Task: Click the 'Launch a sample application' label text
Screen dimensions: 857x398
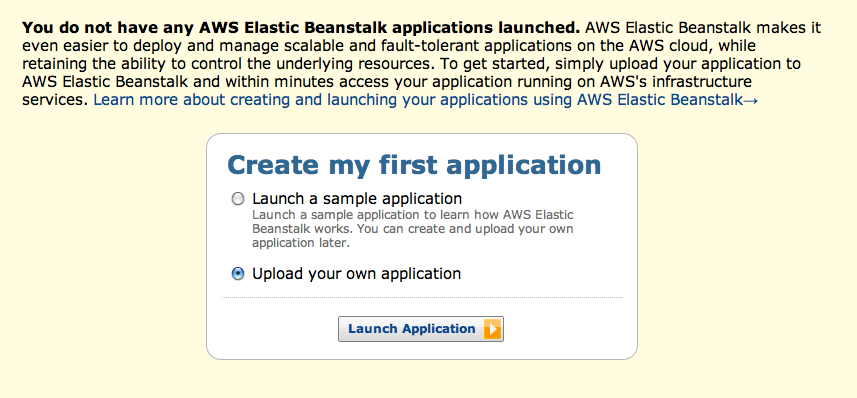Action: coord(357,198)
